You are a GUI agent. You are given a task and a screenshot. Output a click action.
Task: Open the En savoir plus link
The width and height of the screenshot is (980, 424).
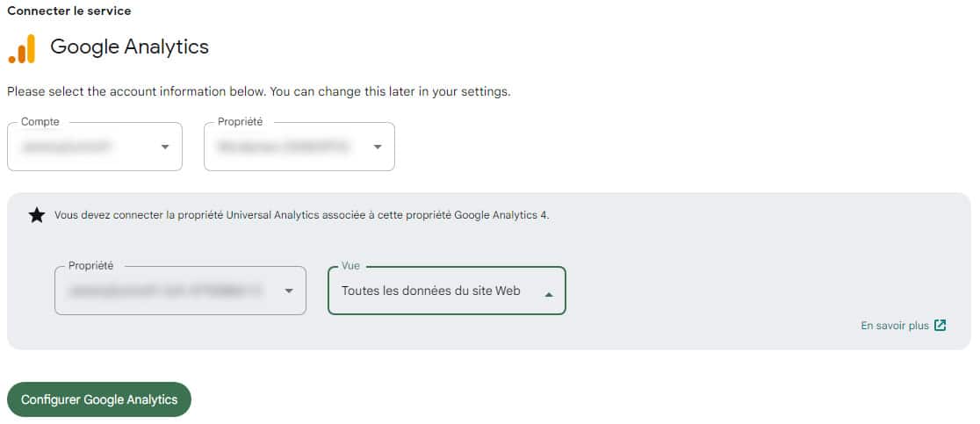coord(894,326)
